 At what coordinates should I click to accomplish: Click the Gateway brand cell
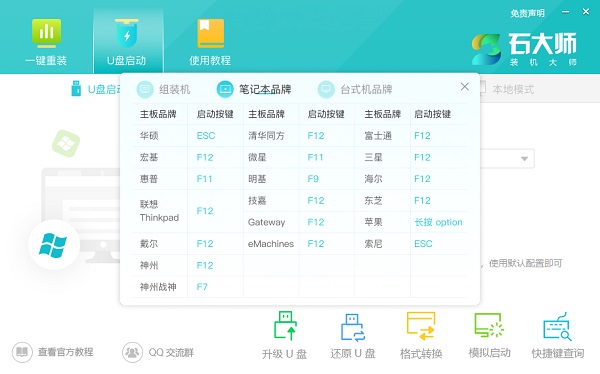point(266,222)
